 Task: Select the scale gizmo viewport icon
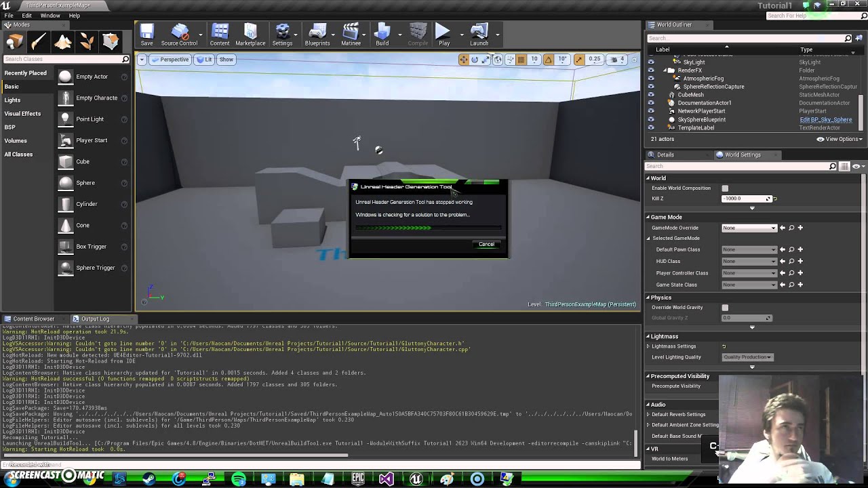coord(486,60)
